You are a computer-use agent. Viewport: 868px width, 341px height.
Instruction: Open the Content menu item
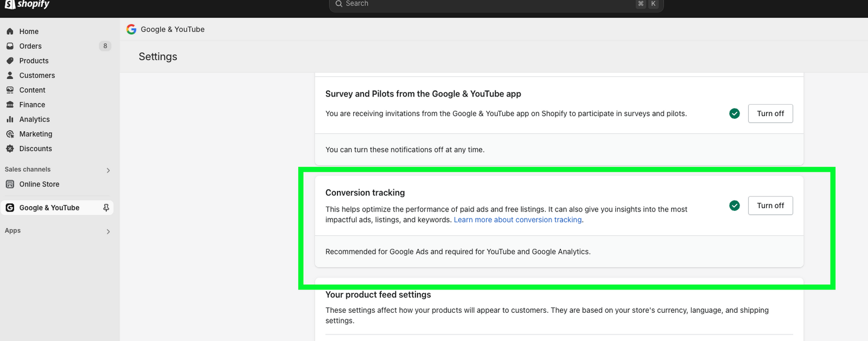coord(32,90)
